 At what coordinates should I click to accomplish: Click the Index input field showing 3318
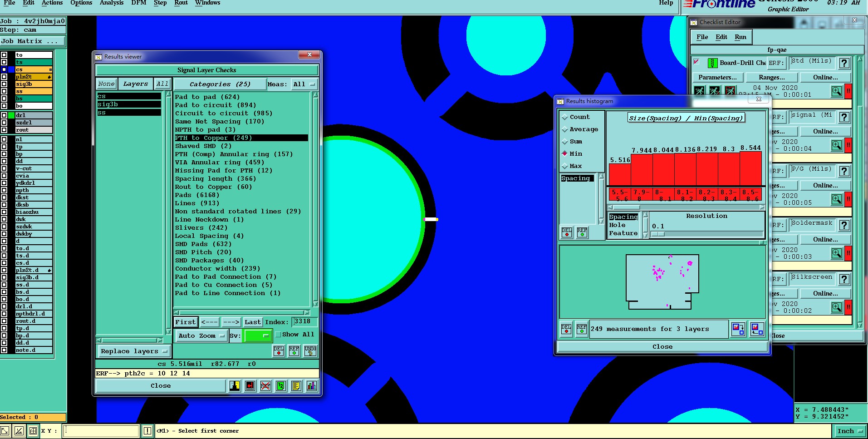[304, 322]
